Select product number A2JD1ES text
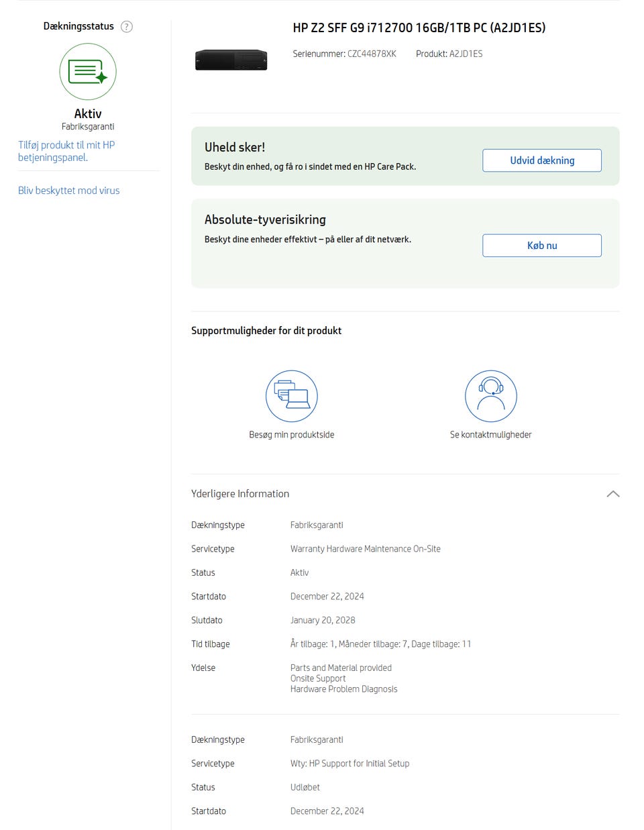Image resolution: width=644 pixels, height=830 pixels. tap(466, 54)
